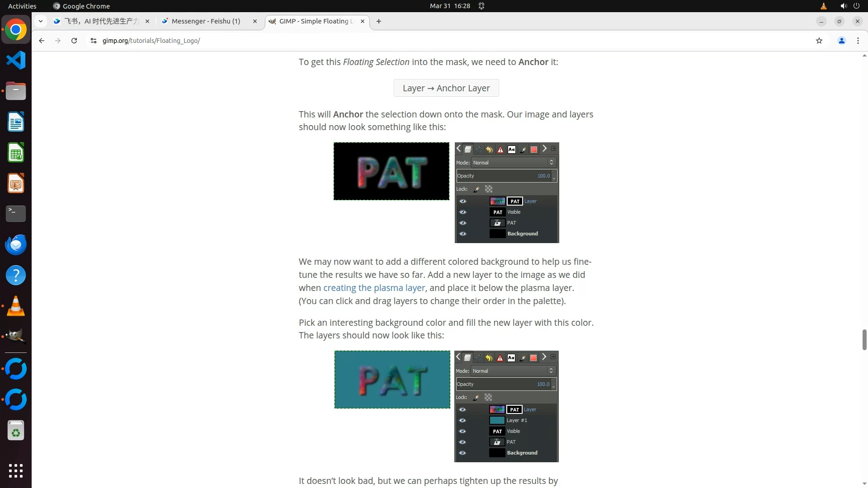Toggle eye icon beside Layer #1 row

click(x=462, y=420)
